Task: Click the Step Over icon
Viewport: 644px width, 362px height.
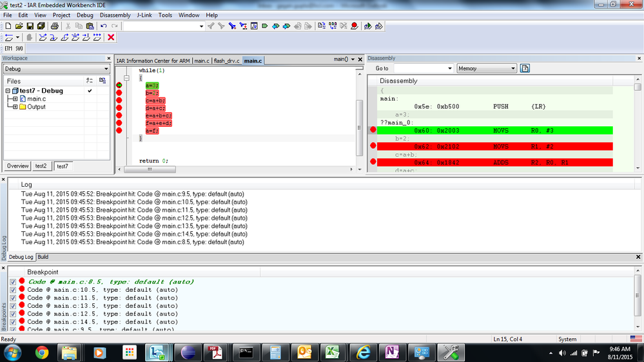Action: click(43, 37)
